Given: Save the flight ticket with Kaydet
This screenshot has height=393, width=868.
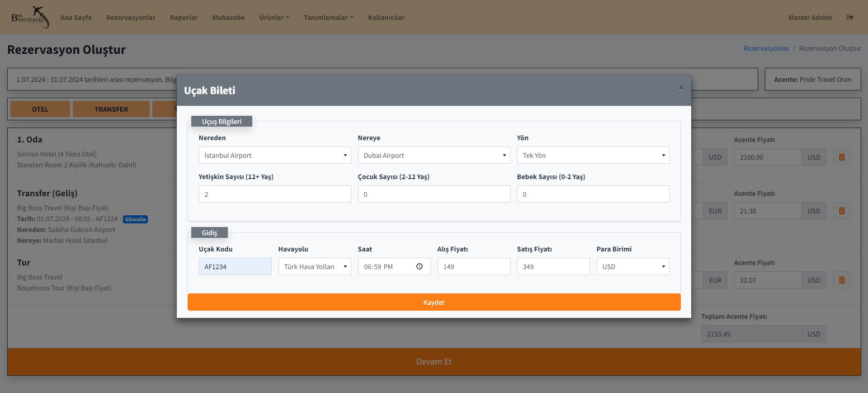Looking at the screenshot, I should pos(434,302).
